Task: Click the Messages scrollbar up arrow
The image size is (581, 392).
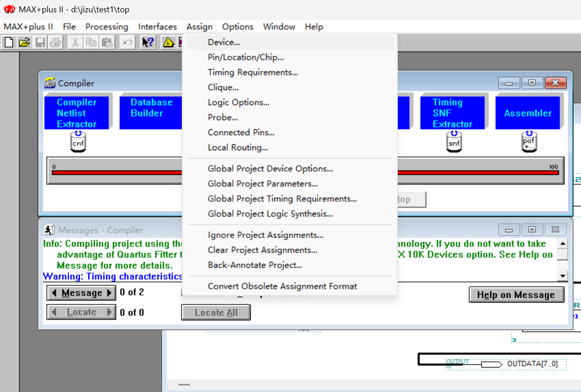Action: (563, 244)
